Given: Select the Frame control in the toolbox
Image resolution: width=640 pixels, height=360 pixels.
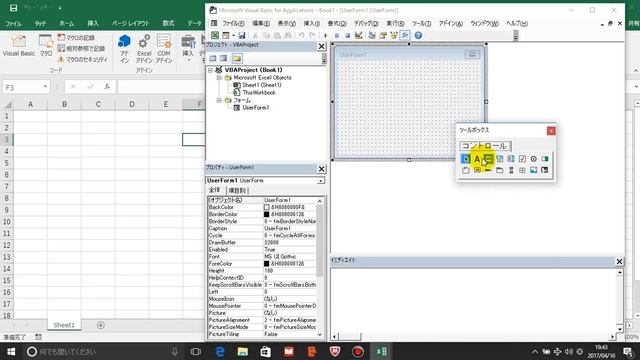Looking at the screenshot, I should pos(466,170).
